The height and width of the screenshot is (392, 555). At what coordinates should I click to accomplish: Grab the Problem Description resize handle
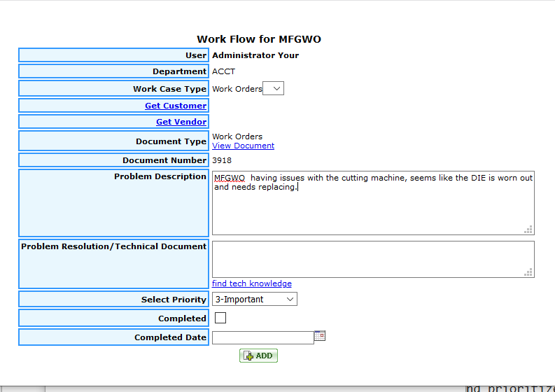[x=528, y=229]
